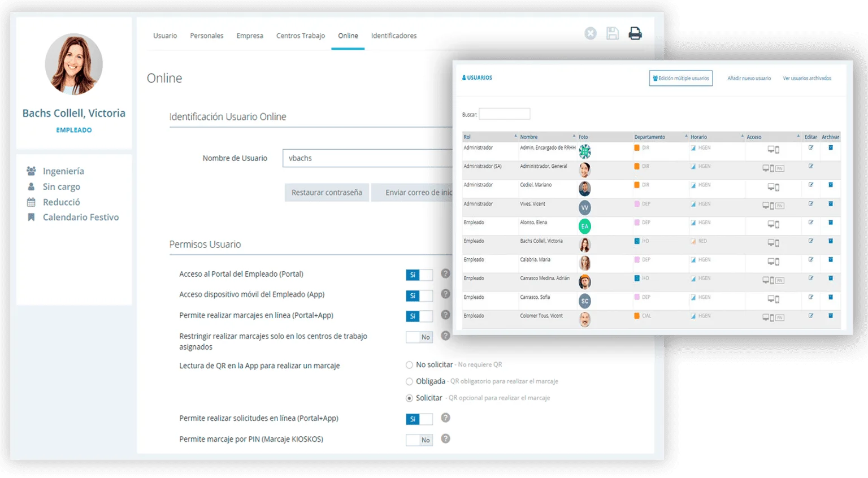Click pink DEP color swatch for Vives, Vicent
Viewport: 868px width, 478px height.
[x=637, y=203]
